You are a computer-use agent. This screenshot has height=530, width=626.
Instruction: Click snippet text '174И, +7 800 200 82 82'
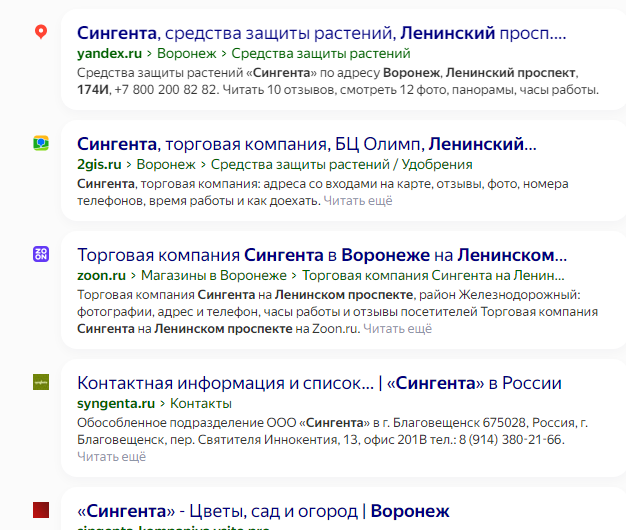pos(148,90)
